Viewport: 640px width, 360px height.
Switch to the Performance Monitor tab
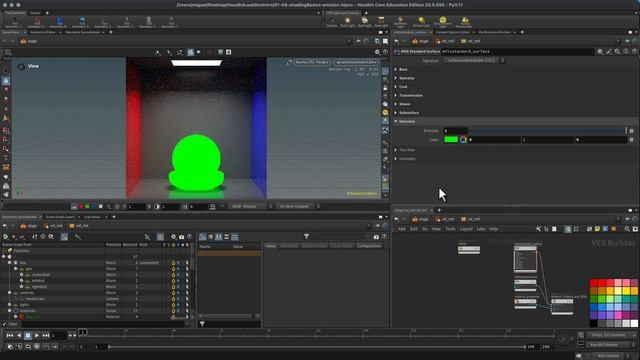(495, 32)
